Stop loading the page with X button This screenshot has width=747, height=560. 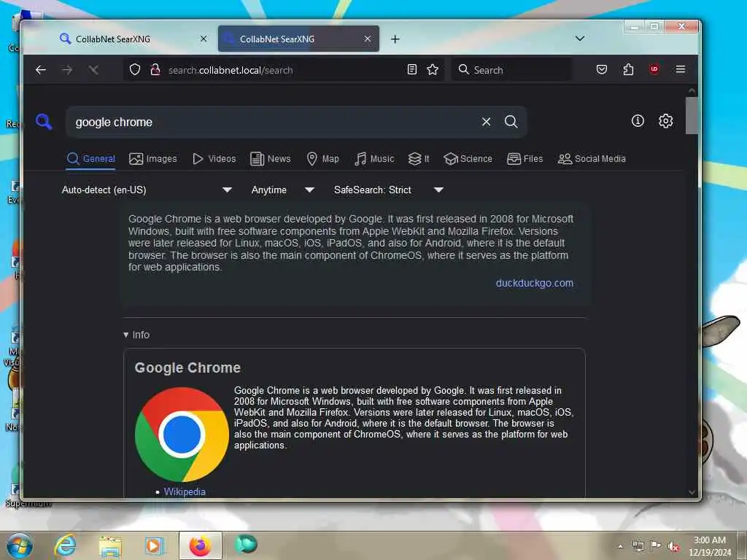click(93, 70)
